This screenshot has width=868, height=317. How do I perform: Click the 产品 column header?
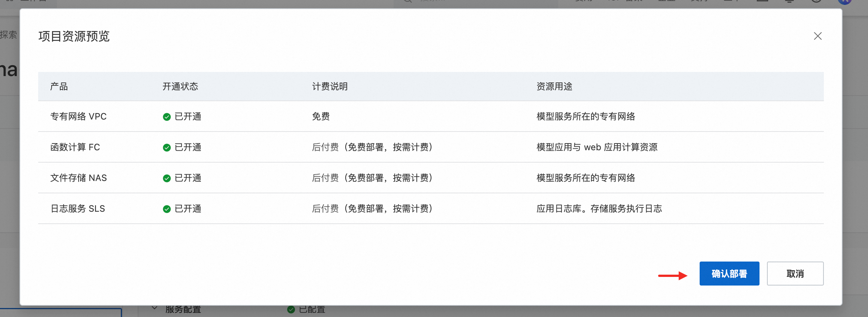(59, 87)
